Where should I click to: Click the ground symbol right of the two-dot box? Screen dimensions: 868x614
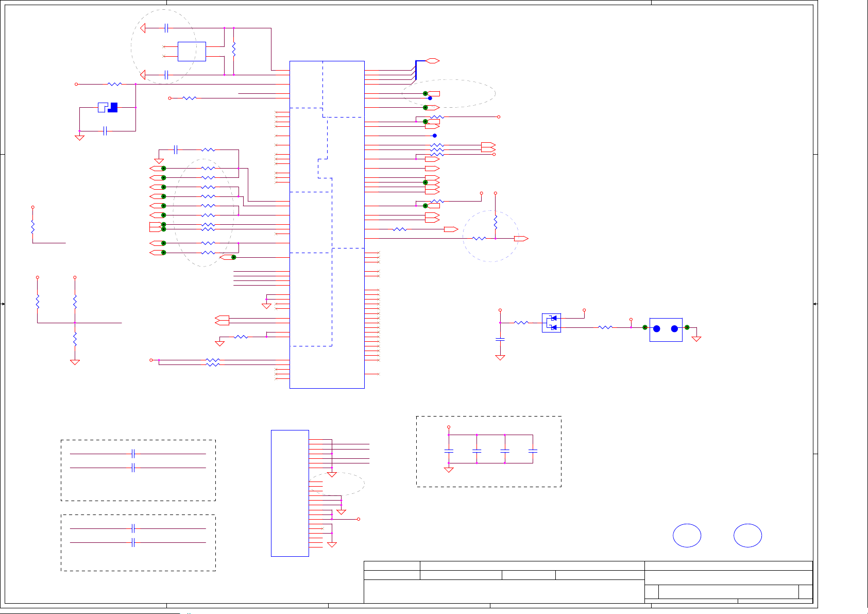[696, 339]
